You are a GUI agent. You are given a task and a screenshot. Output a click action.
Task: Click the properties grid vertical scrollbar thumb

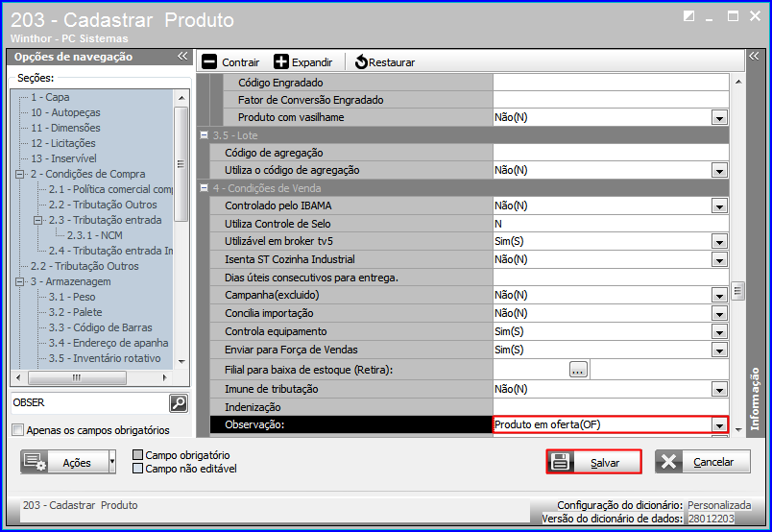pos(737,291)
